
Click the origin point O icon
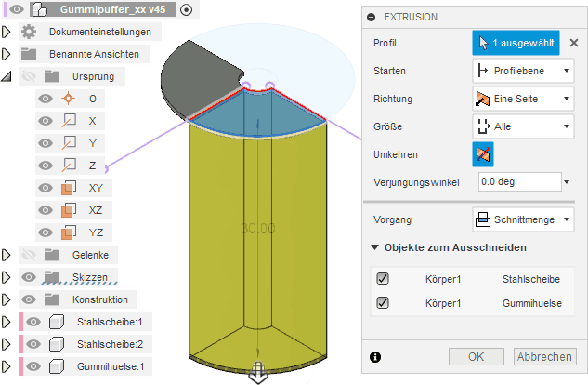pos(67,99)
